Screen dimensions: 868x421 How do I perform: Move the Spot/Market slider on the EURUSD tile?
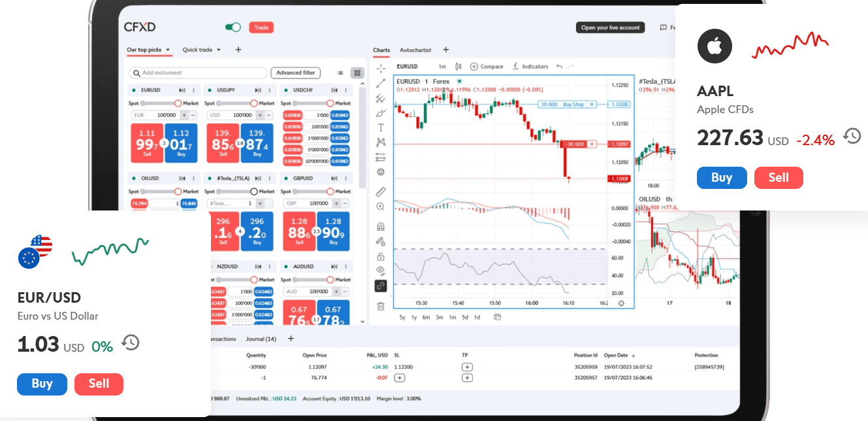178,103
